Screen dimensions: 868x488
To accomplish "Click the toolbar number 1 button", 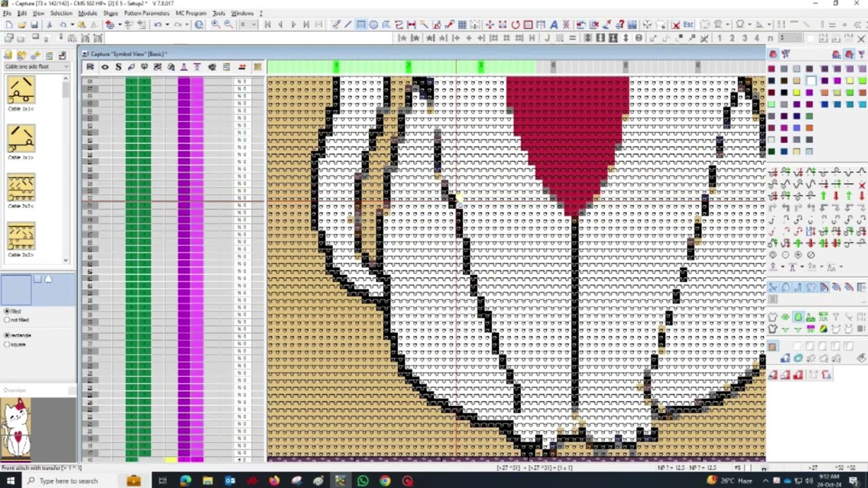I will click(719, 38).
